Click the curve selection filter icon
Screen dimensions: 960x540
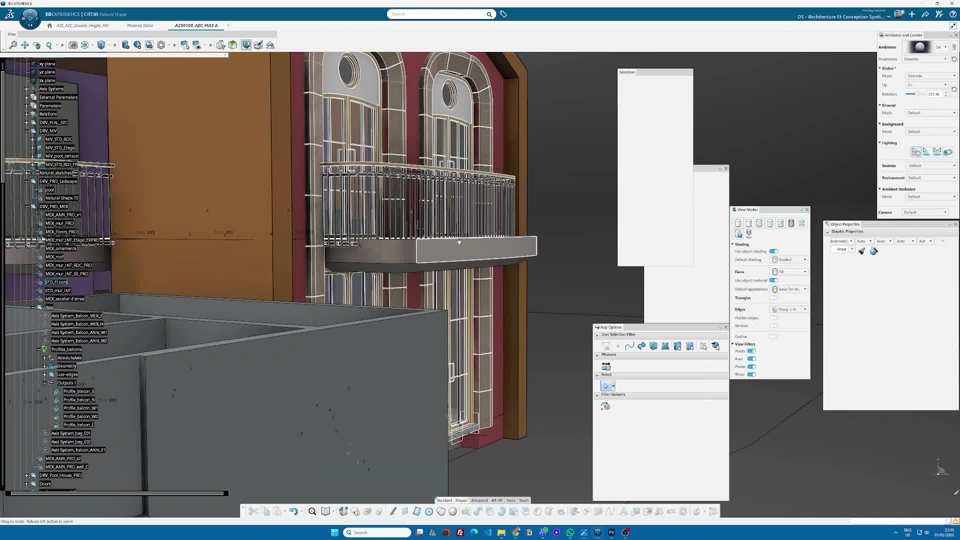click(x=629, y=346)
